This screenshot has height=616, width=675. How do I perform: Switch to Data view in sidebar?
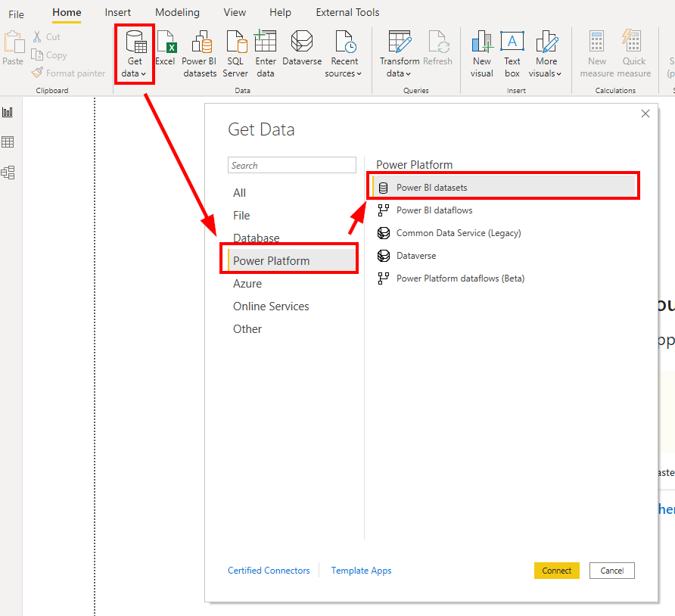(8, 142)
